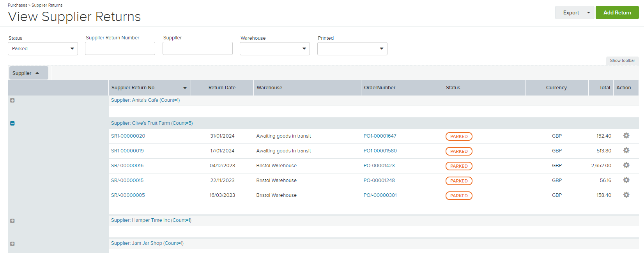Viewport: 644px width, 253px height.
Task: Focus the Supplier filter input
Action: click(x=198, y=48)
